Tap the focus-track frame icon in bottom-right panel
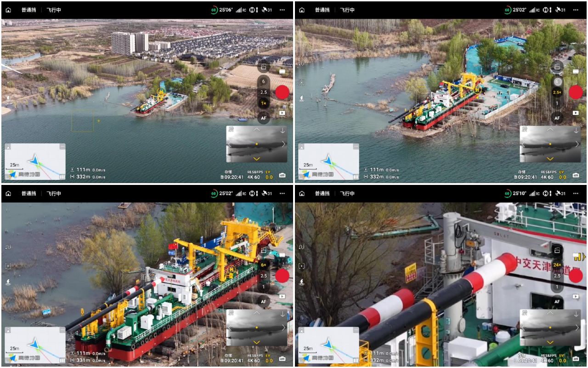 pos(302,266)
